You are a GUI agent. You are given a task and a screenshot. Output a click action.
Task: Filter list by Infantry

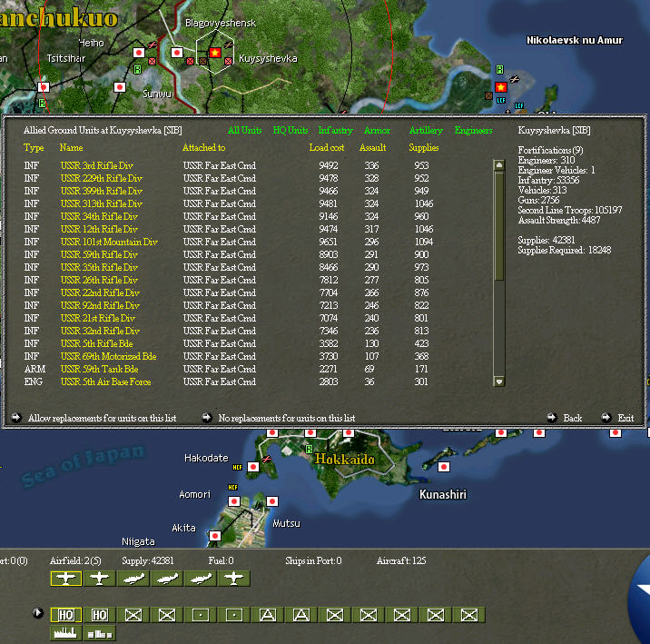pos(335,130)
